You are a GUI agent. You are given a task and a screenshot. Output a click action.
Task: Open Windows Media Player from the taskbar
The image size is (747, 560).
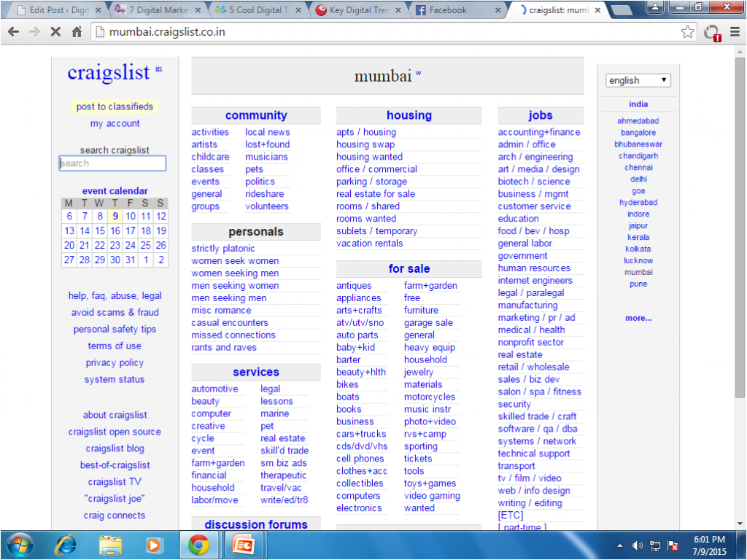[x=154, y=545]
